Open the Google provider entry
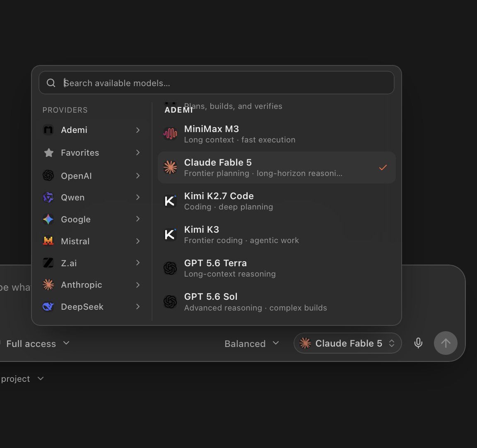477x448 pixels. pyautogui.click(x=92, y=219)
